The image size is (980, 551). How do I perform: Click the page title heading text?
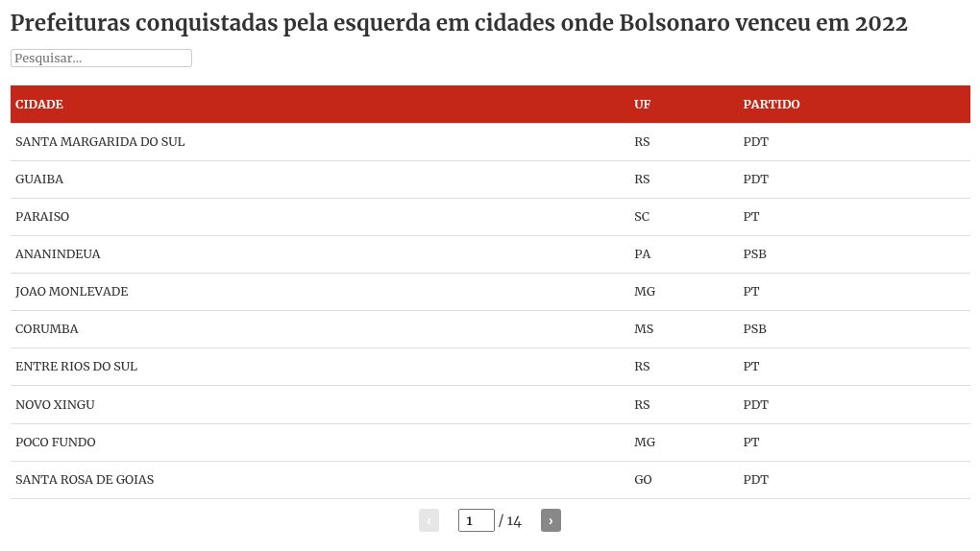pyautogui.click(x=458, y=23)
